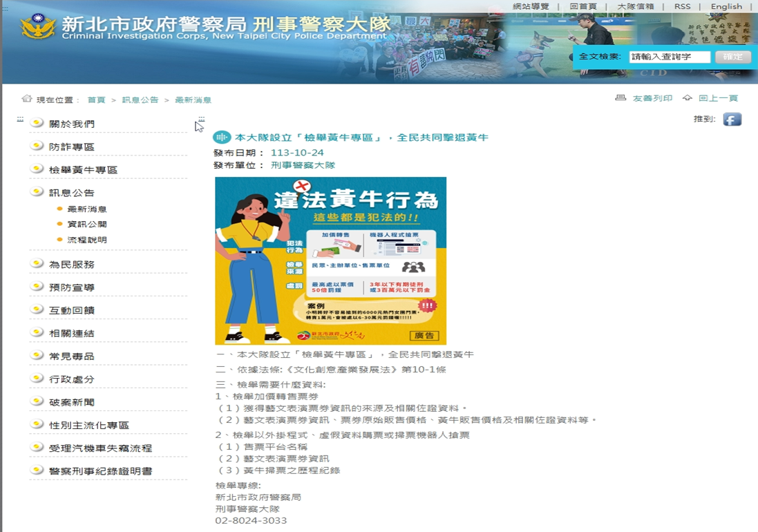The image size is (758, 532).
Task: Click the 違法黃牛行為 poster image
Action: coord(330,260)
